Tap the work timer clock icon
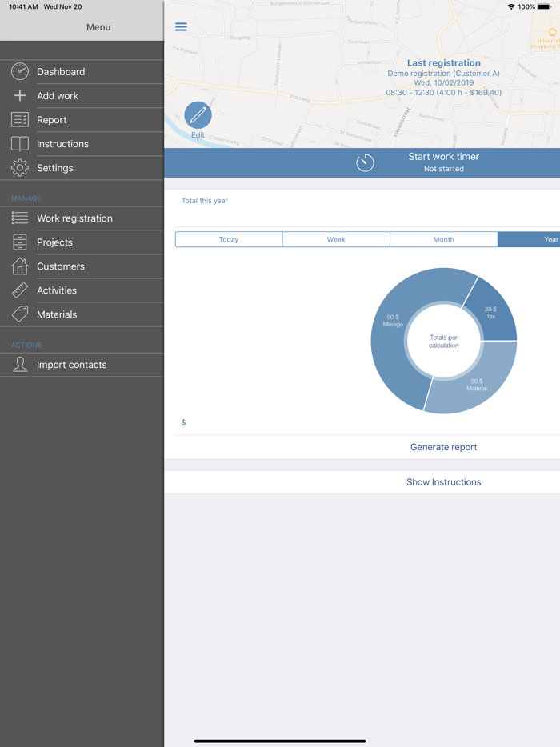560x747 pixels. pyautogui.click(x=365, y=162)
